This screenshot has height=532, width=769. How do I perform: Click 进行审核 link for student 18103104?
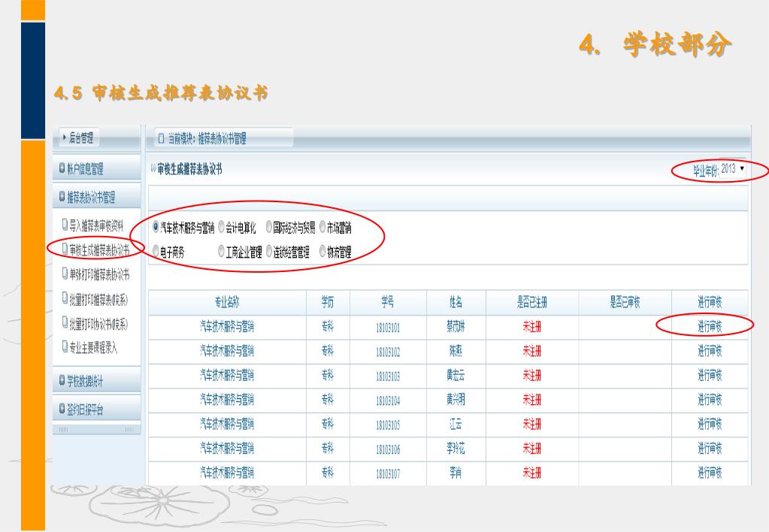[710, 400]
